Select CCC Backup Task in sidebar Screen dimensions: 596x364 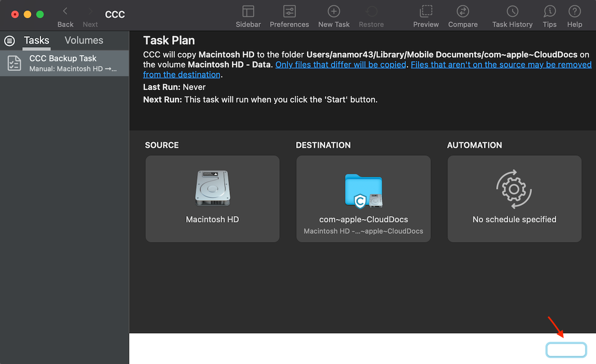[x=65, y=63]
